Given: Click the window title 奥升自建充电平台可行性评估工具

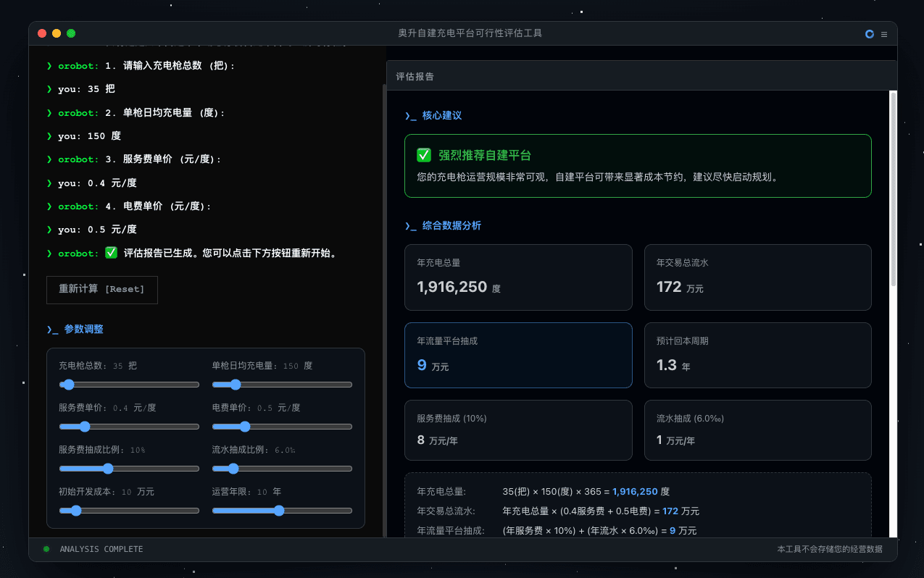Looking at the screenshot, I should click(470, 33).
